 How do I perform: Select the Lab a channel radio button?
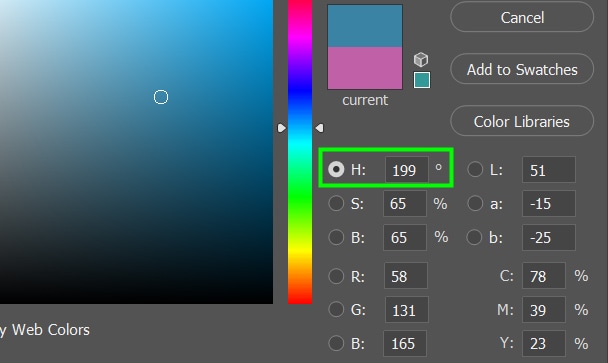coord(475,203)
